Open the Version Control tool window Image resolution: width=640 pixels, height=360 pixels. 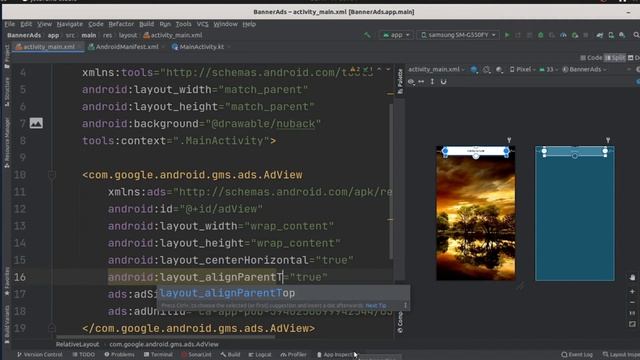pyautogui.click(x=40, y=355)
